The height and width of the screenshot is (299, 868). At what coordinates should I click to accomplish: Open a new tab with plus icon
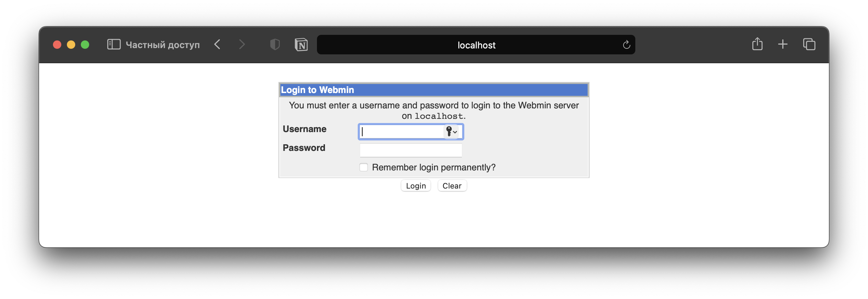(783, 44)
